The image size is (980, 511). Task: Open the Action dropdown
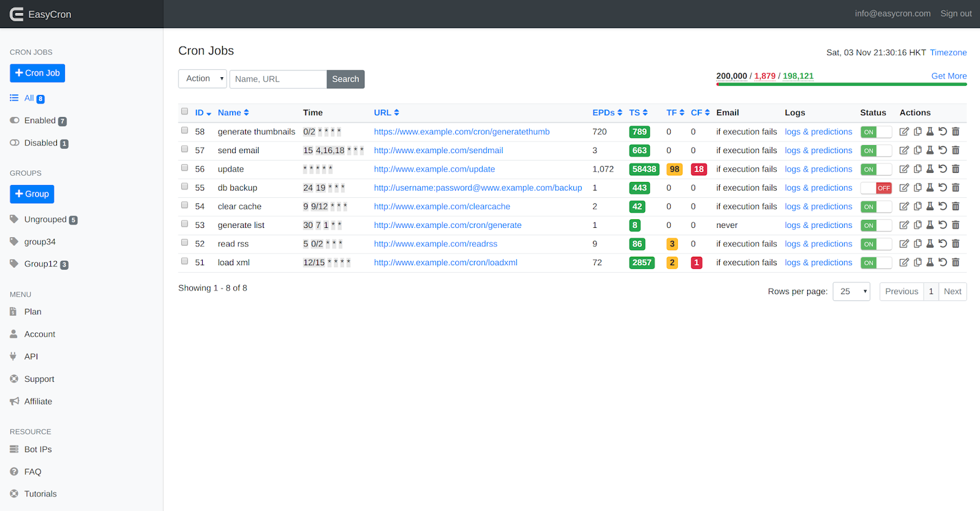click(x=203, y=79)
